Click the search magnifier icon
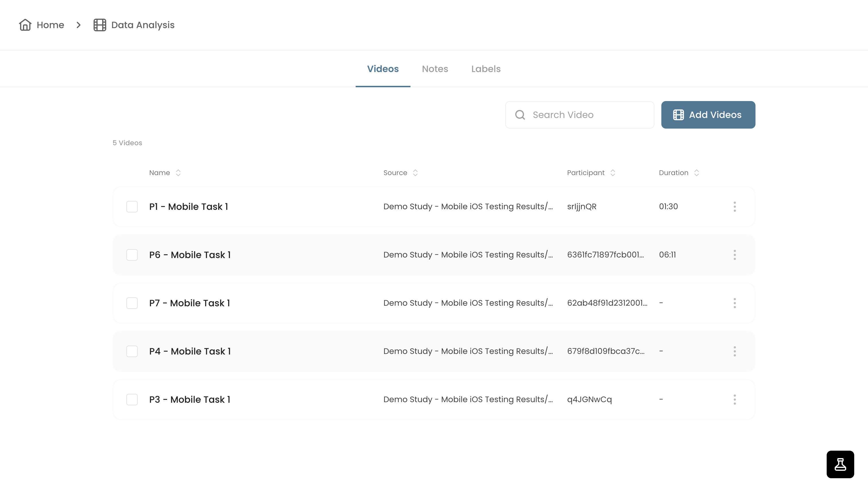Screen dimensions: 868x492 (520, 115)
